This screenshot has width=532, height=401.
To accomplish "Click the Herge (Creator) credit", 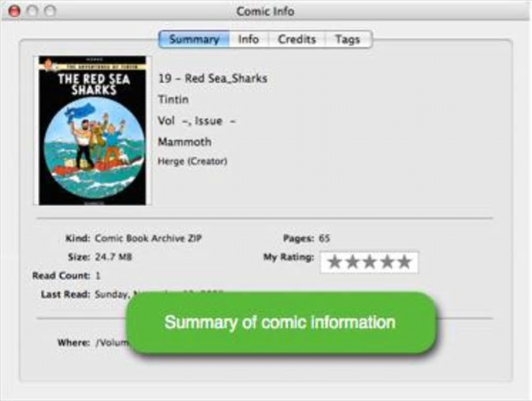I will [x=192, y=161].
